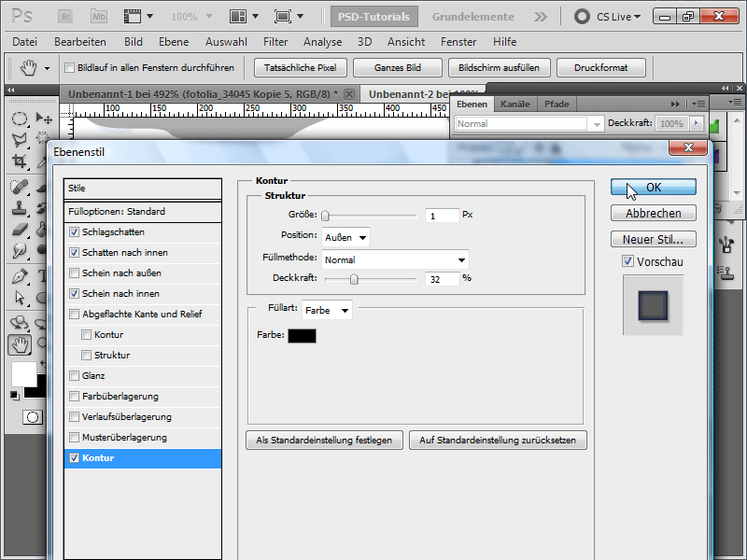Open the Fenster menu
The height and width of the screenshot is (560, 747).
pos(458,42)
